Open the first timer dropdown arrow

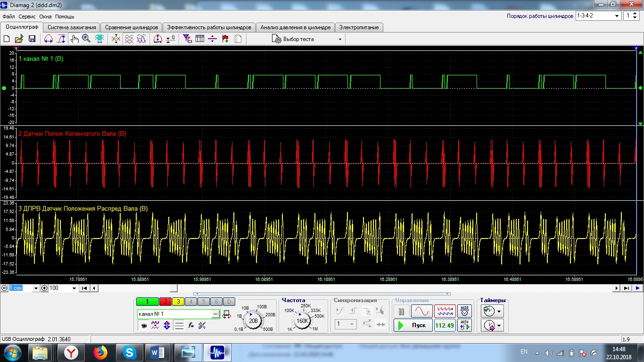tap(499, 311)
